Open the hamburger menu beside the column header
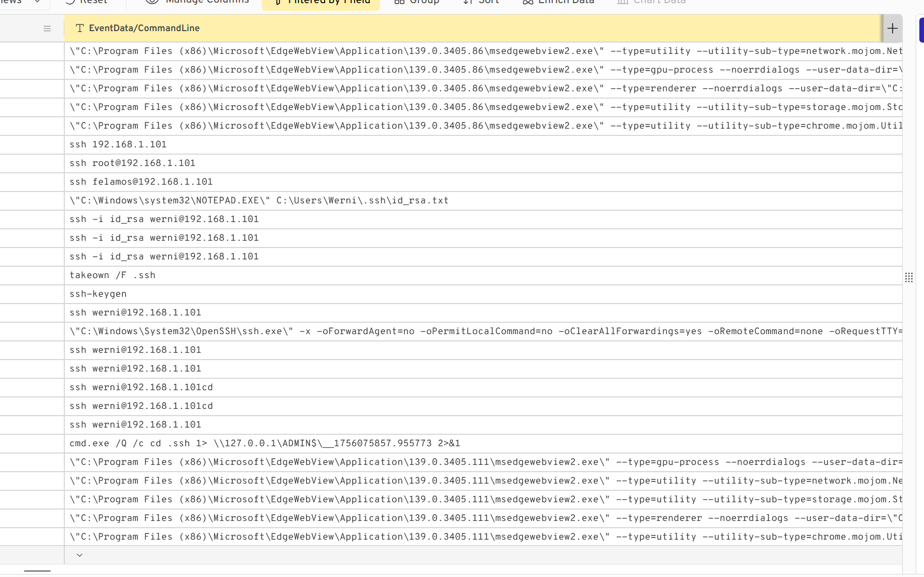This screenshot has width=924, height=577. click(47, 29)
